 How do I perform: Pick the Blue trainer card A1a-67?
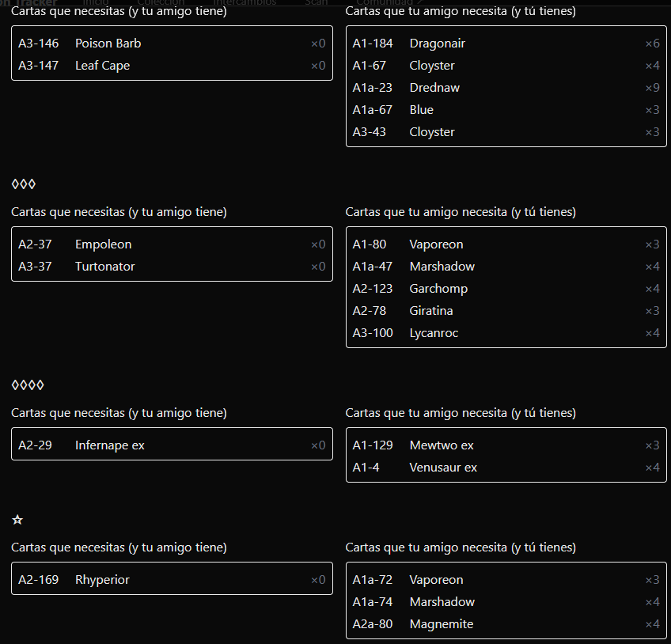506,110
